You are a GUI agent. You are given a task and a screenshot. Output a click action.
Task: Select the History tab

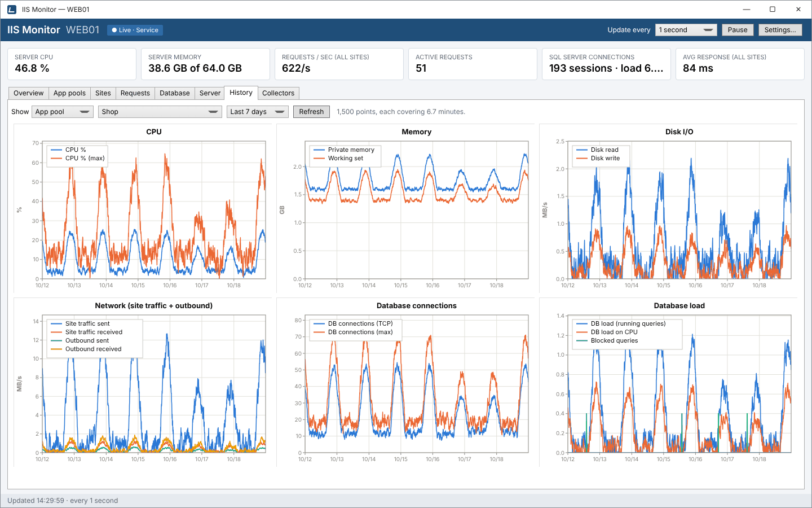coord(241,93)
